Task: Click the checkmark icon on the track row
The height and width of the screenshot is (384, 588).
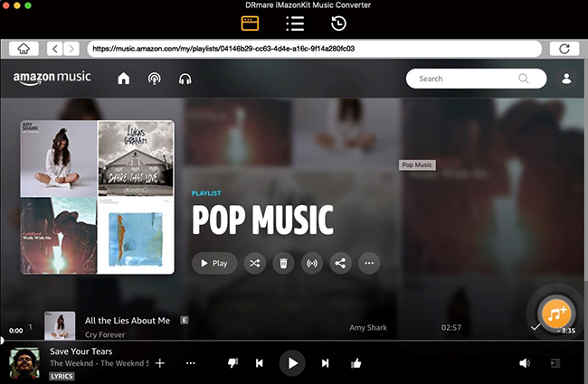Action: pyautogui.click(x=536, y=327)
